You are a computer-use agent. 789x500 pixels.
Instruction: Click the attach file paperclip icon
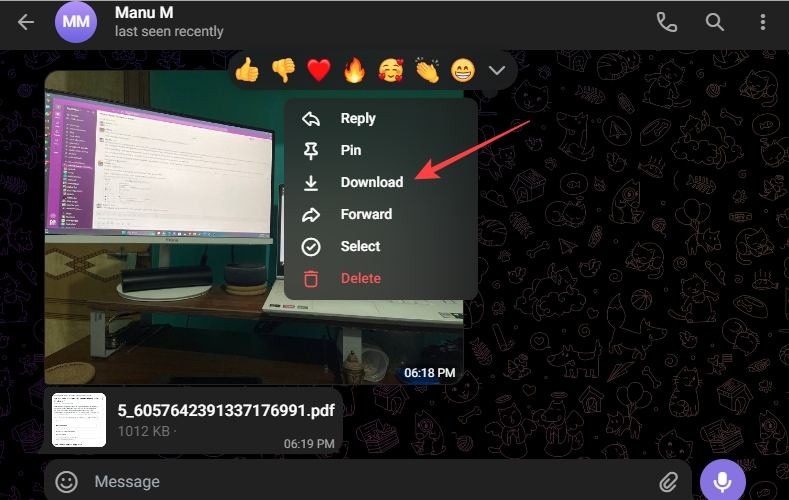tap(668, 482)
